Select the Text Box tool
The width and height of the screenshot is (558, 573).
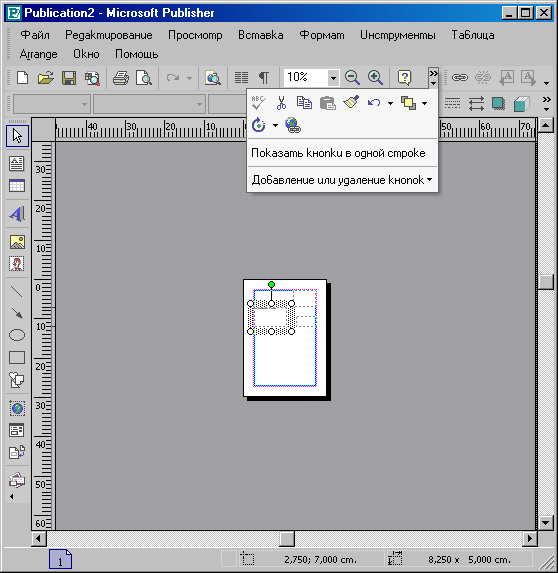pyautogui.click(x=17, y=163)
